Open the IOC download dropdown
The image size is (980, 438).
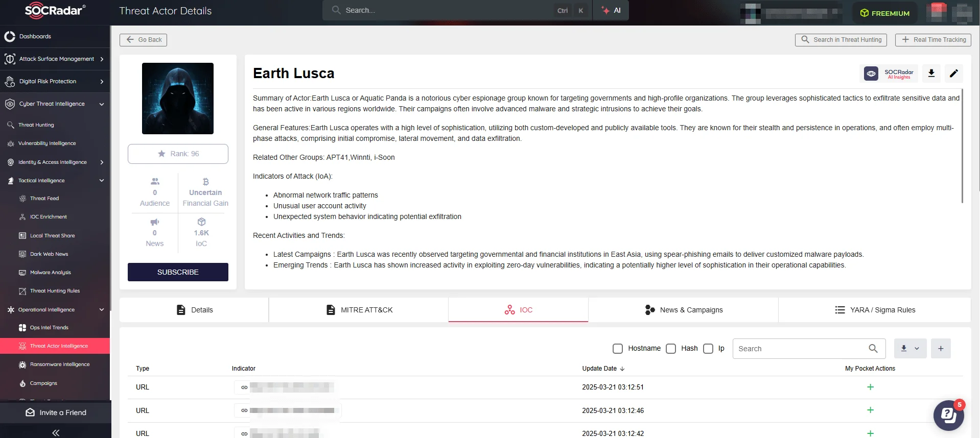pos(910,348)
